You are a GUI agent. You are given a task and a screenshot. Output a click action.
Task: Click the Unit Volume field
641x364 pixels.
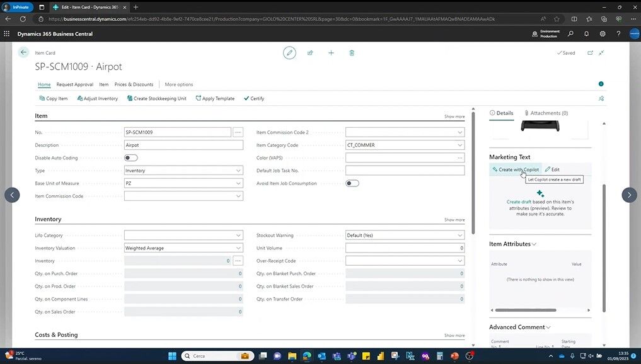(x=405, y=248)
